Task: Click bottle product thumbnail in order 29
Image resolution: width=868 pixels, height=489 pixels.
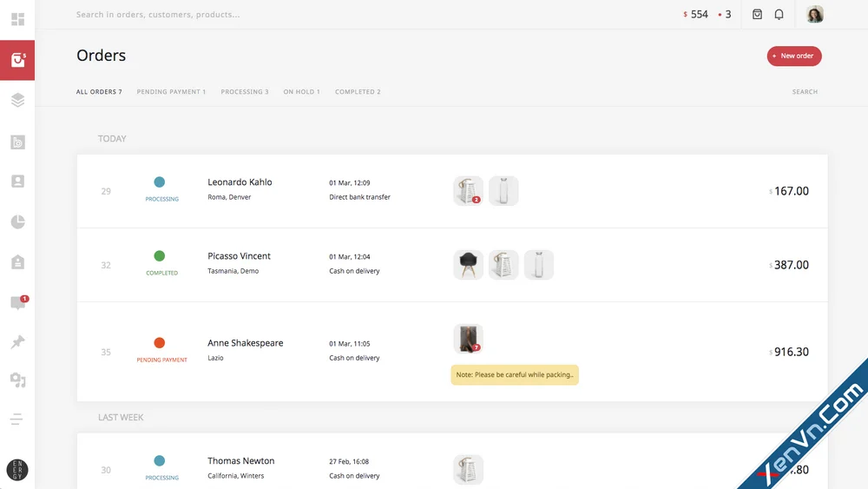Action: coord(503,190)
